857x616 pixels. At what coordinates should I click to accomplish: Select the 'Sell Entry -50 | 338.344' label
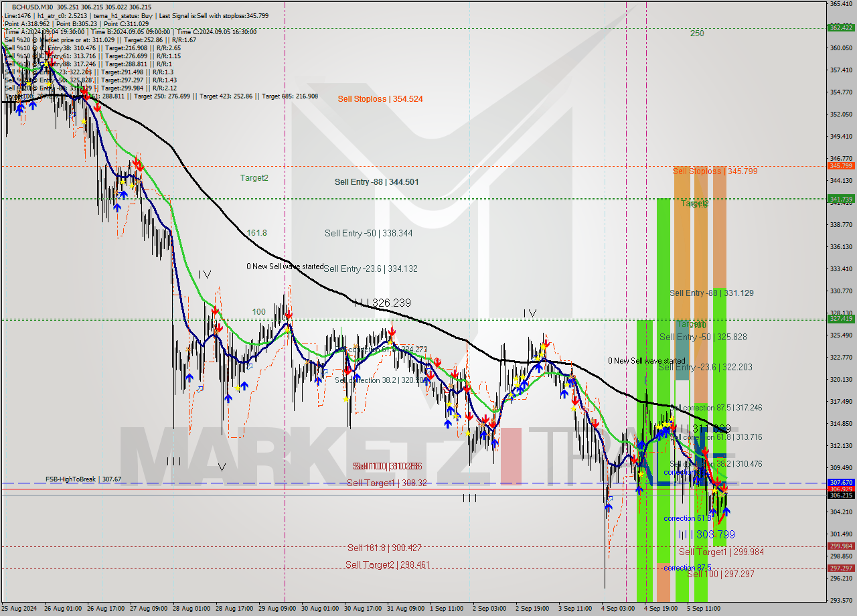click(368, 234)
